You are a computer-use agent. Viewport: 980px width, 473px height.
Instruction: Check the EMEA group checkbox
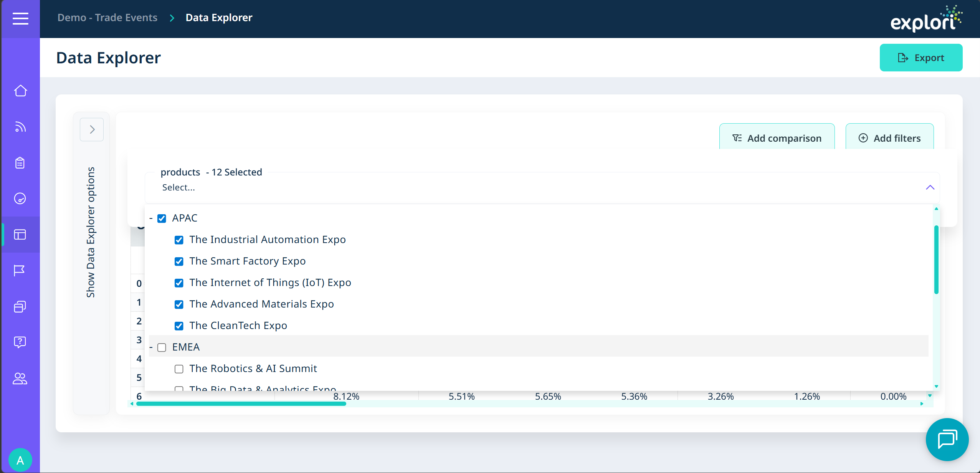[162, 347]
